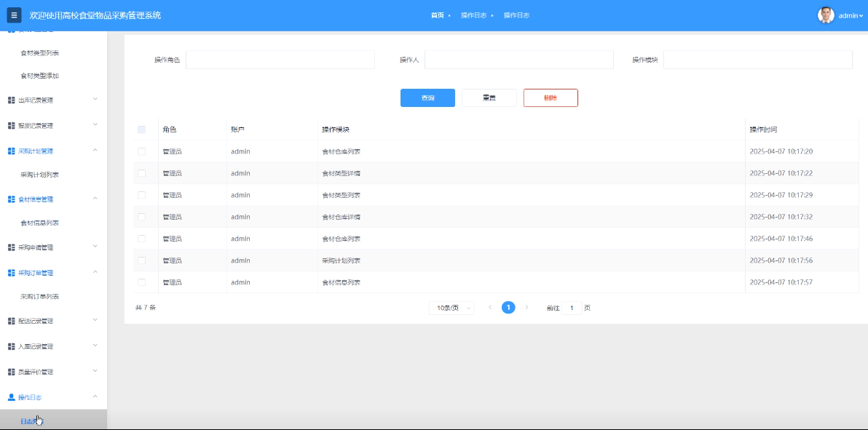
Task: Select the 采购申请管理 grid icon
Action: point(11,247)
